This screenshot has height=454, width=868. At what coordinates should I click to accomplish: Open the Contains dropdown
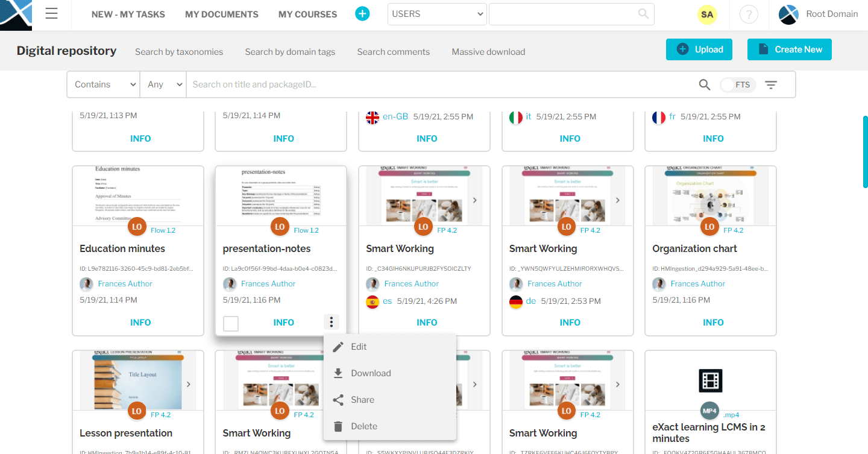point(103,84)
